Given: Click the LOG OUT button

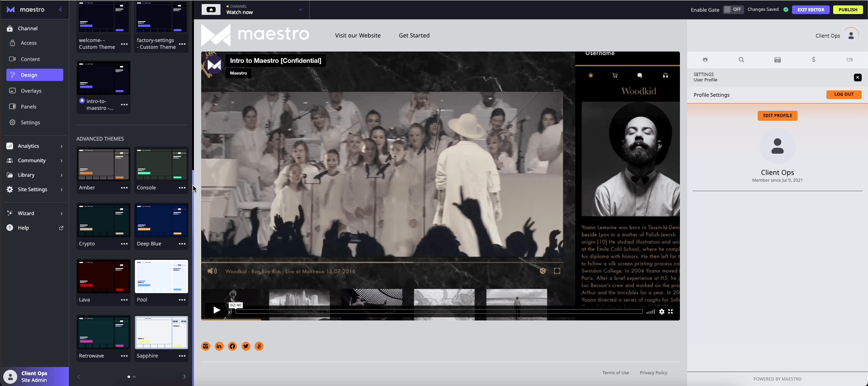Looking at the screenshot, I should point(844,94).
